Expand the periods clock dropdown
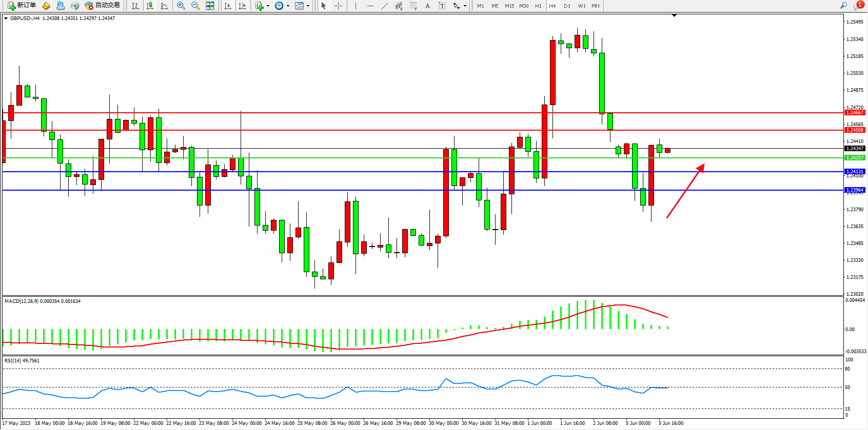Screen dimensions: 868x430 (x=288, y=6)
